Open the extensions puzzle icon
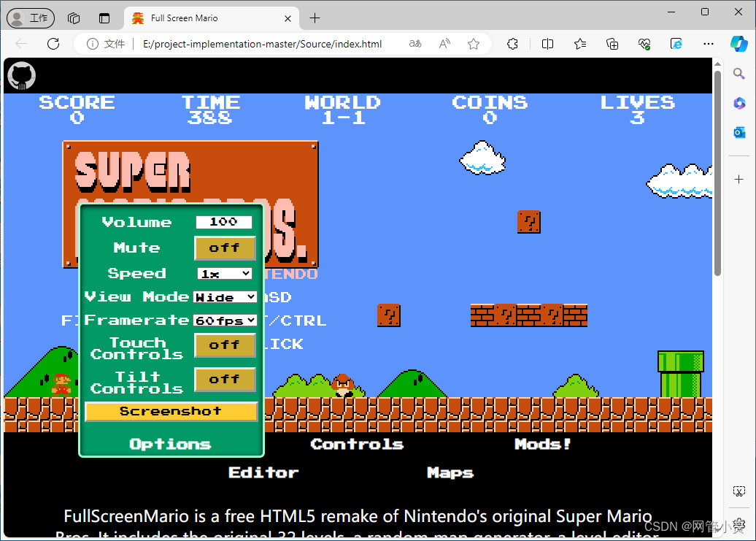756x541 pixels. pyautogui.click(x=512, y=44)
